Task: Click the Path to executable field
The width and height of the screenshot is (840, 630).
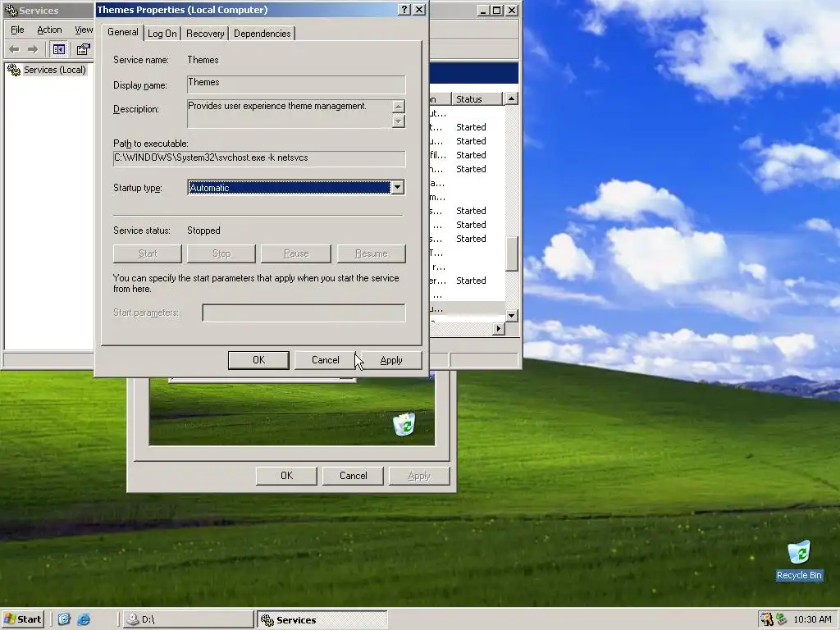Action: click(x=259, y=158)
